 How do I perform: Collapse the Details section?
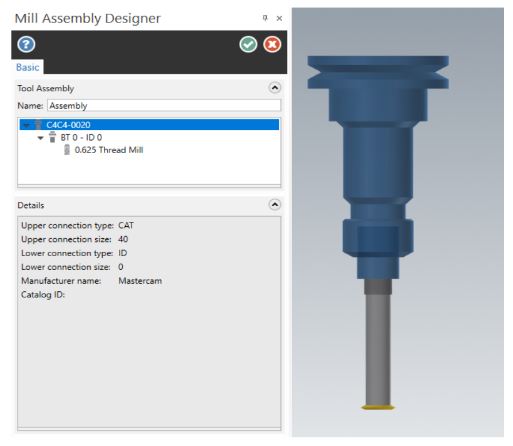275,204
